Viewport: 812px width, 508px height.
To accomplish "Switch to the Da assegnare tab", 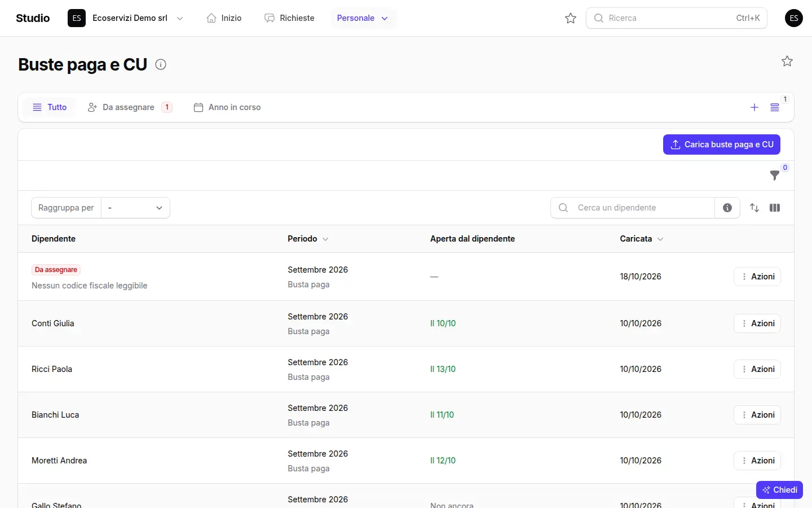I will point(130,107).
